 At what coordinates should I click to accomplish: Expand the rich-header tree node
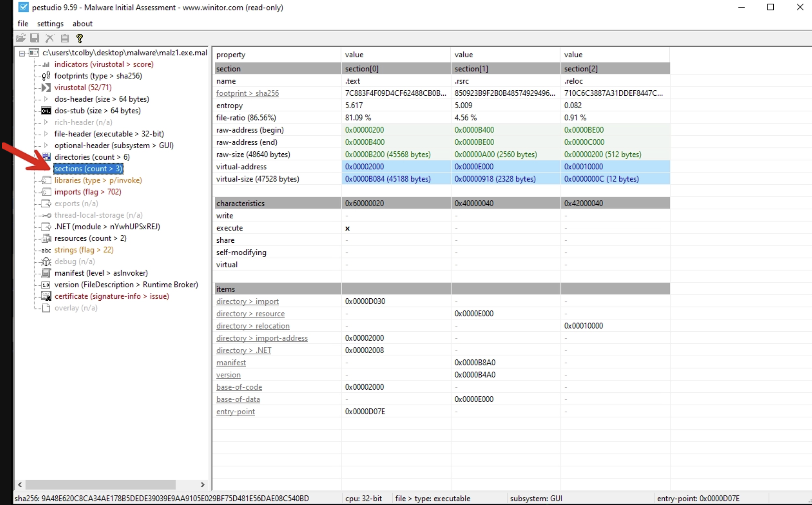pyautogui.click(x=46, y=122)
